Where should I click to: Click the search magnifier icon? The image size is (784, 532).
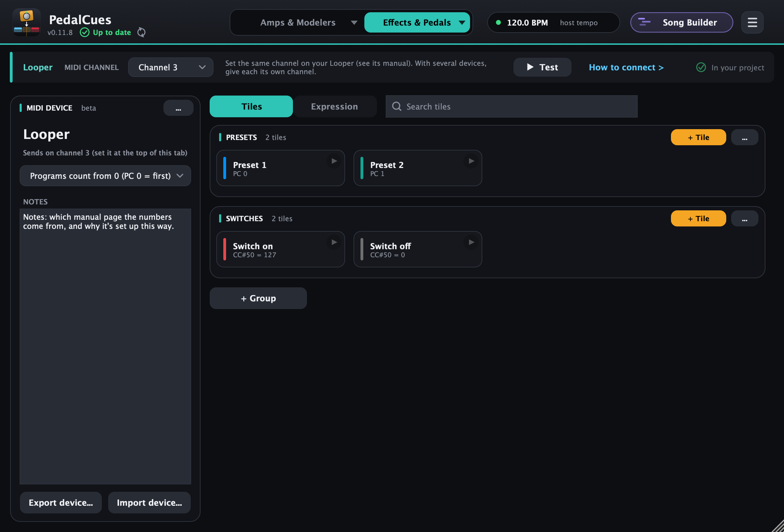[x=397, y=106]
